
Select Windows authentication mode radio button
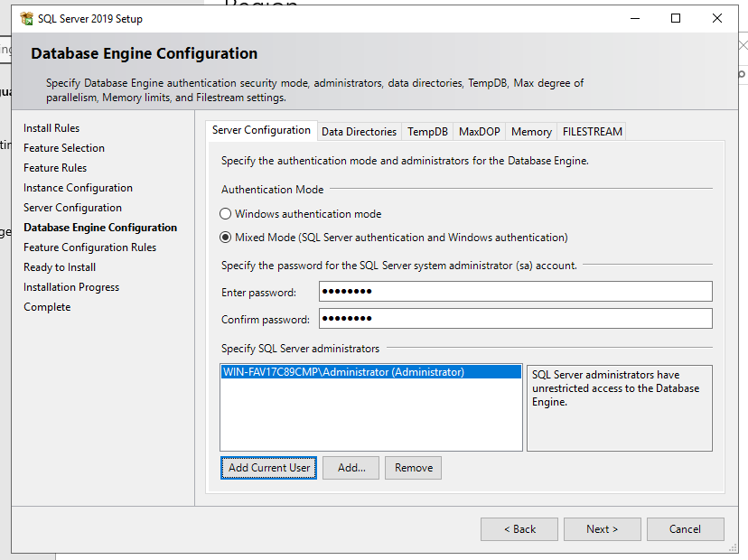(x=225, y=214)
